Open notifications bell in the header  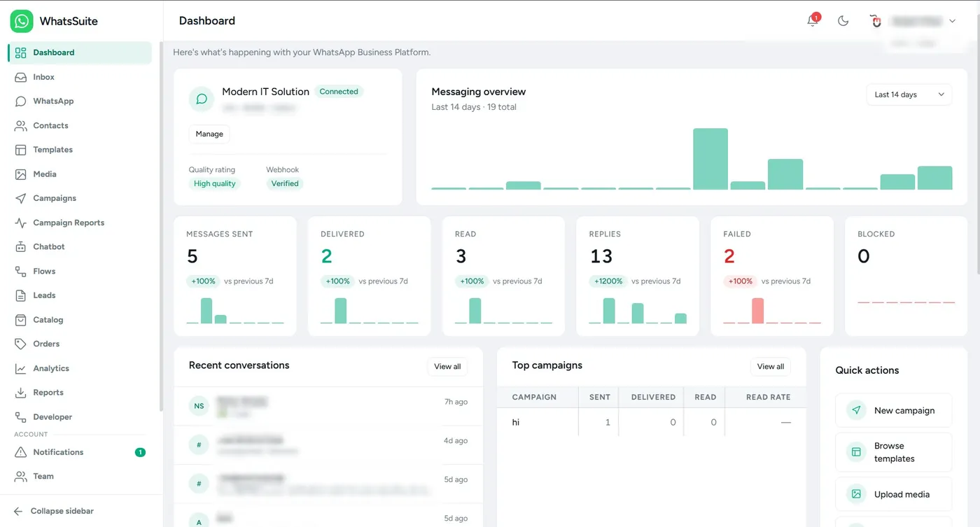pyautogui.click(x=813, y=21)
